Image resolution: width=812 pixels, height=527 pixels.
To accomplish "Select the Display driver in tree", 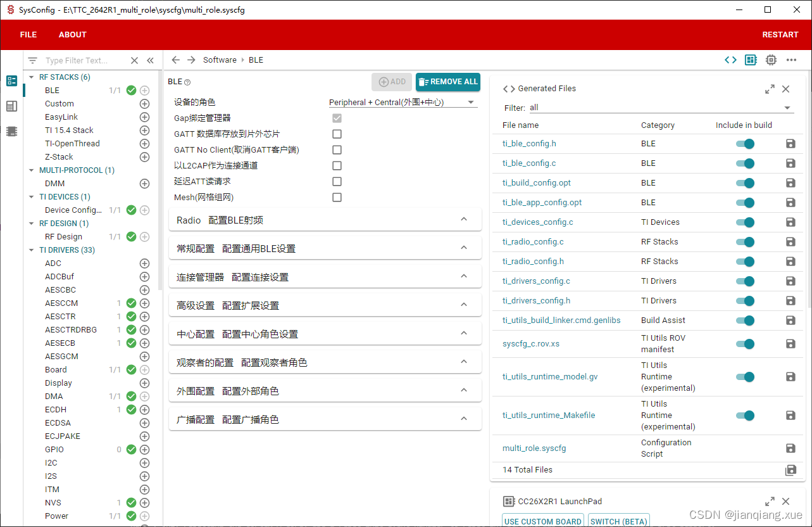I will (58, 383).
